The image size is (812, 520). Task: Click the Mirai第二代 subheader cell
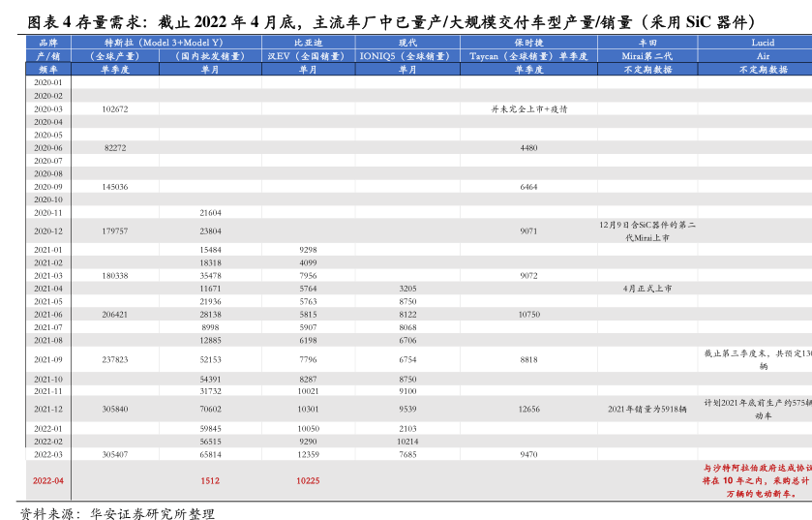point(647,56)
